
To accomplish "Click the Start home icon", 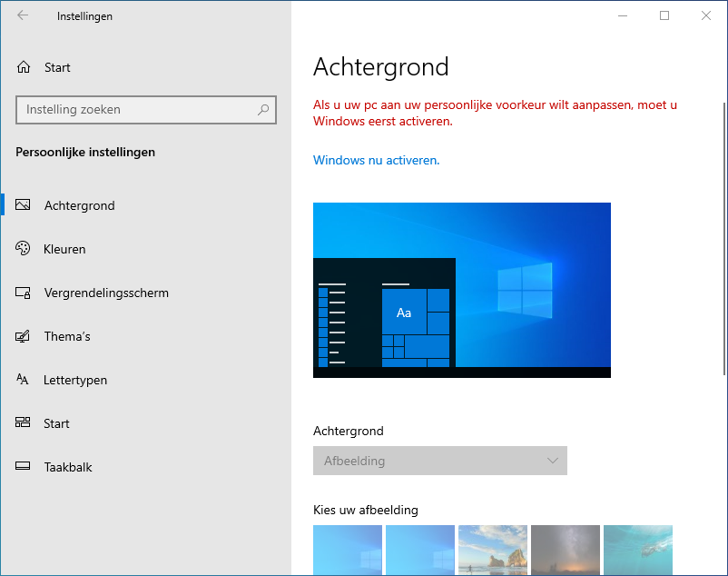I will 24,67.
